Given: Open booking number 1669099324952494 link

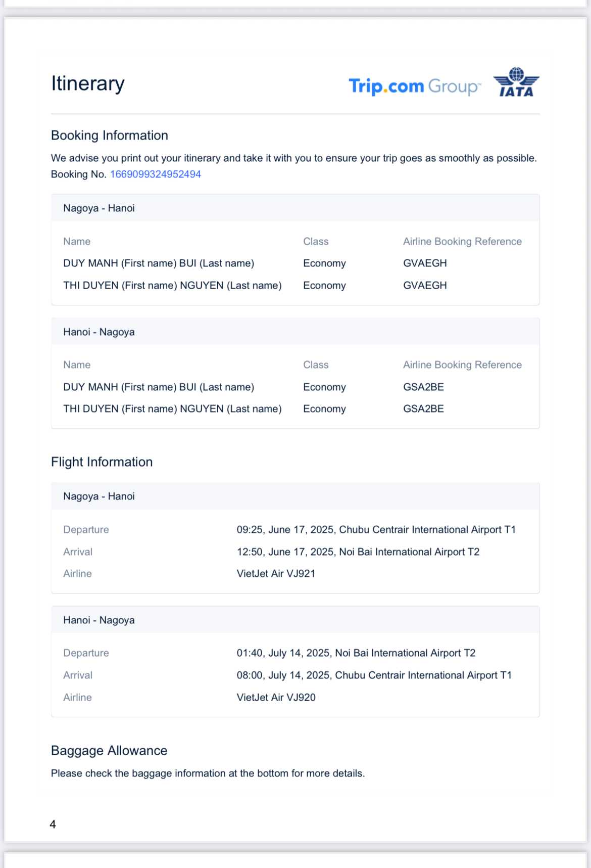Looking at the screenshot, I should [156, 174].
